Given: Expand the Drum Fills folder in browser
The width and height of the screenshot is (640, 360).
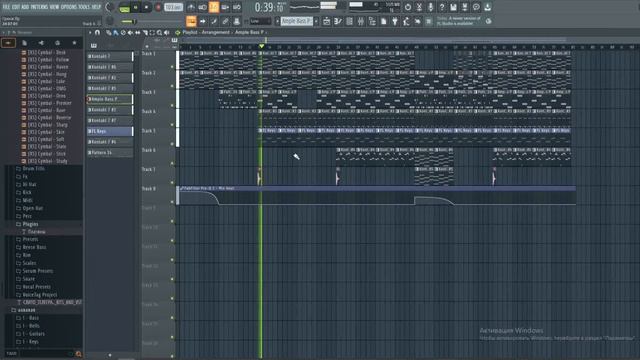Looking at the screenshot, I should point(33,168).
